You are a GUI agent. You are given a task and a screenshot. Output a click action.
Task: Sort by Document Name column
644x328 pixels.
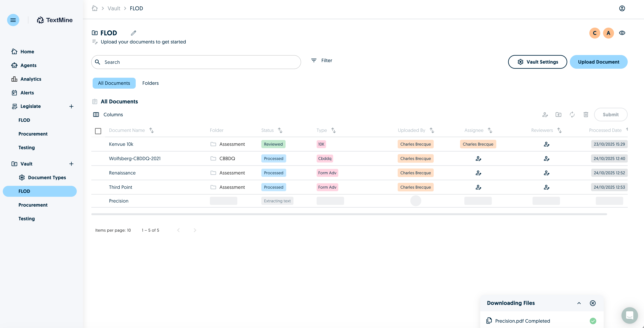(x=152, y=130)
